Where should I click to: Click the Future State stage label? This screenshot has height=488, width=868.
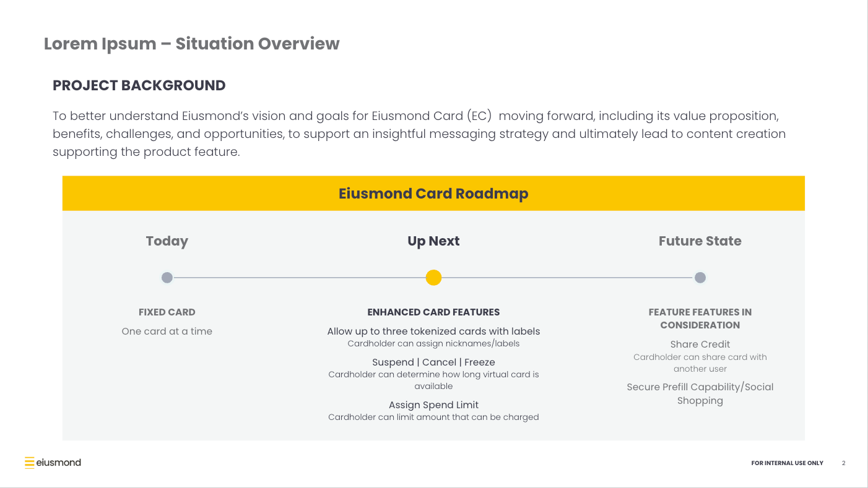coord(700,241)
